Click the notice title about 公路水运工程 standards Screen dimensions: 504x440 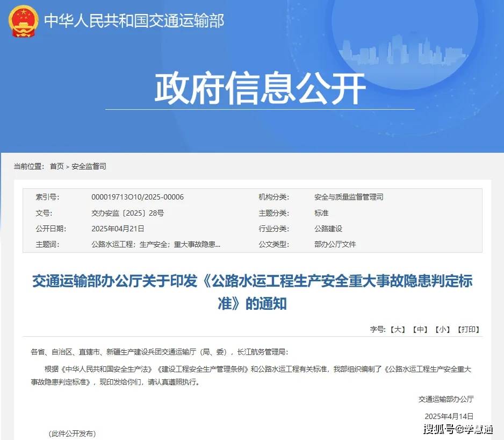tap(252, 292)
